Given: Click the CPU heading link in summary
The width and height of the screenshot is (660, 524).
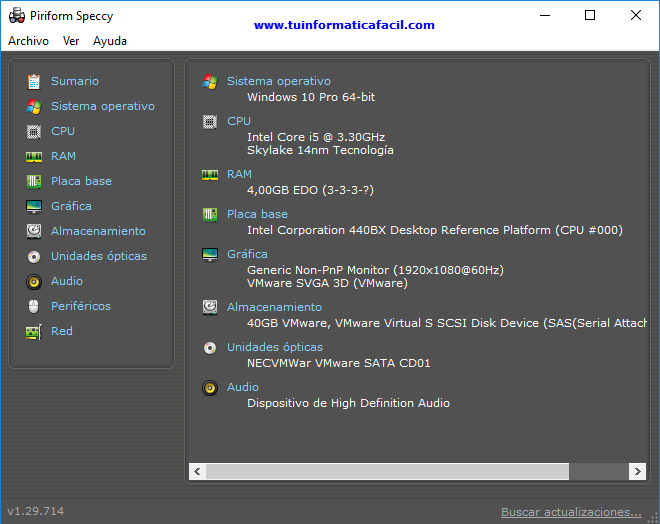Looking at the screenshot, I should 239,121.
